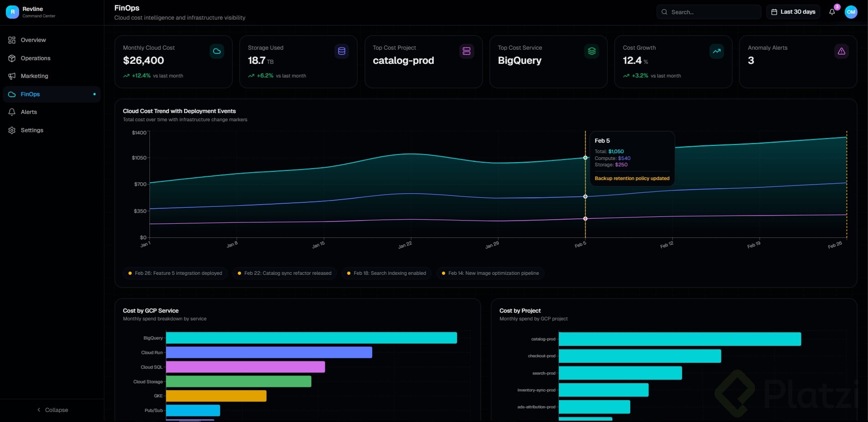Screen dimensions: 868x422
Task: Click the magnifier icon in search box
Action: coord(664,12)
